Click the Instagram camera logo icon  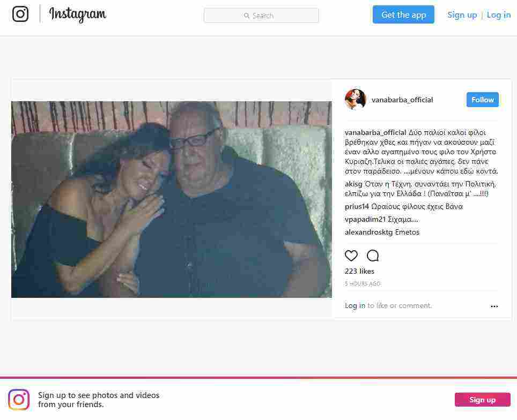[20, 14]
